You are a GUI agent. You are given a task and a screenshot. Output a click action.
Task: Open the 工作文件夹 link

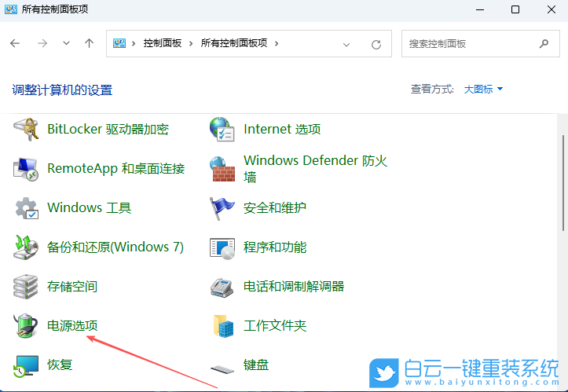pos(275,326)
